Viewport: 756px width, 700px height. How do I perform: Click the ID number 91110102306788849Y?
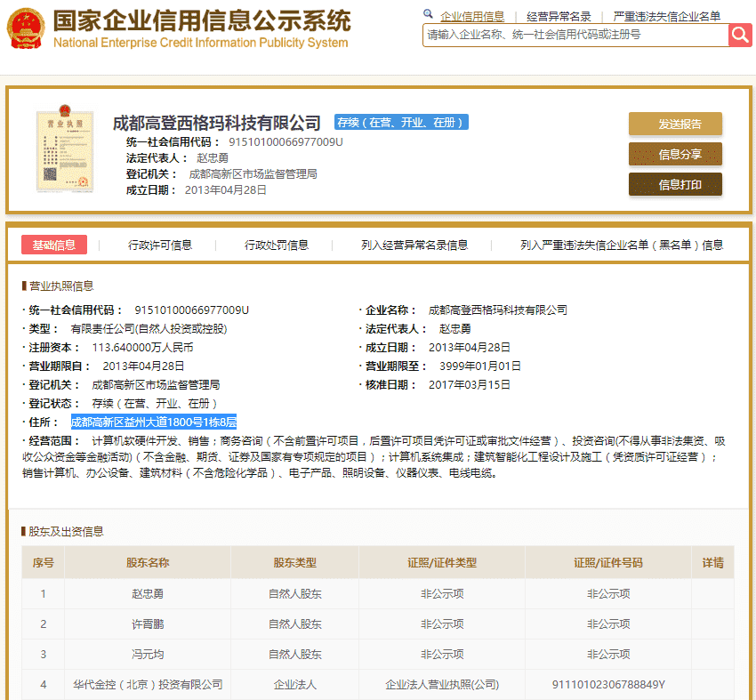click(608, 685)
